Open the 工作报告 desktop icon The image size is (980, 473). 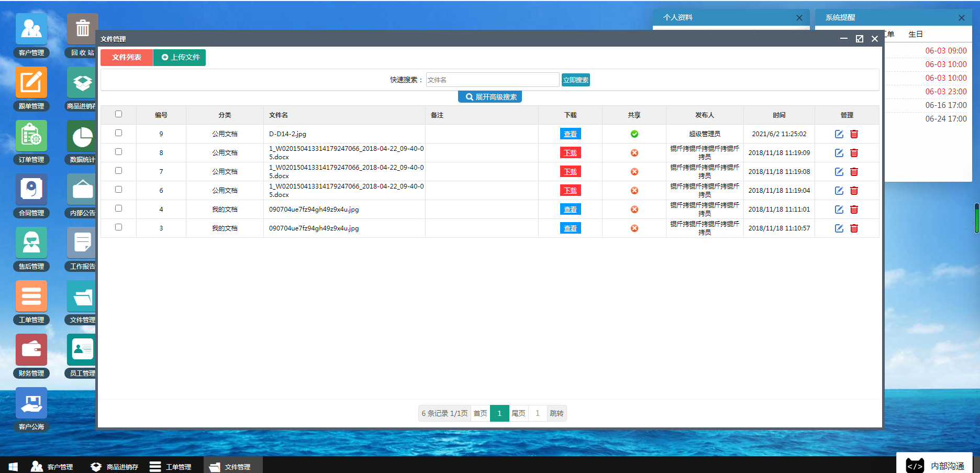click(82, 243)
